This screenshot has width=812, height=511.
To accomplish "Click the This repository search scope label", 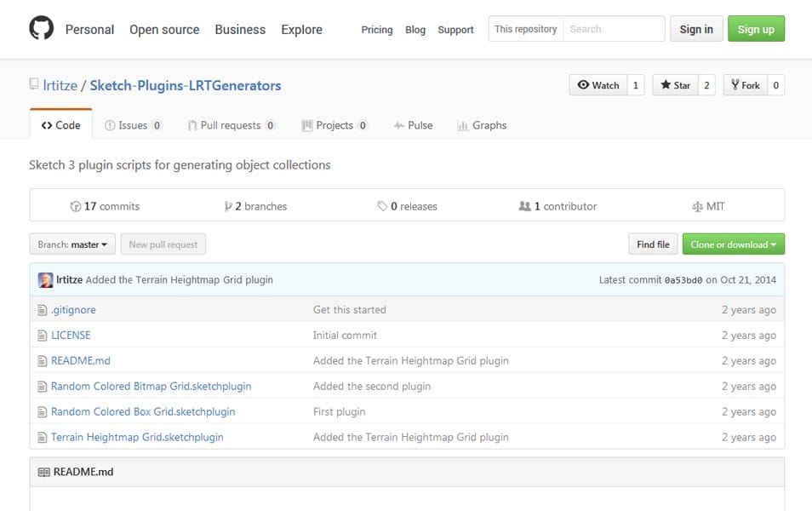I will pos(526,29).
